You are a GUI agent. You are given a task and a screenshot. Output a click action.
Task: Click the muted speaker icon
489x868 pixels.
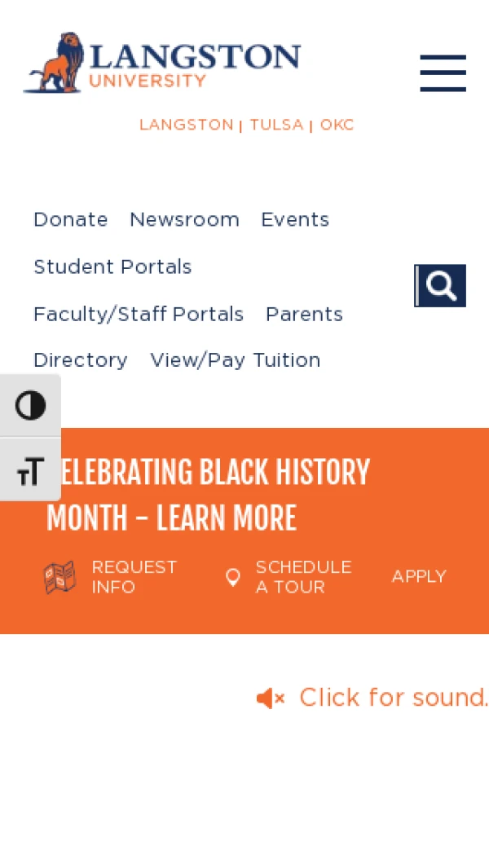pos(271,698)
